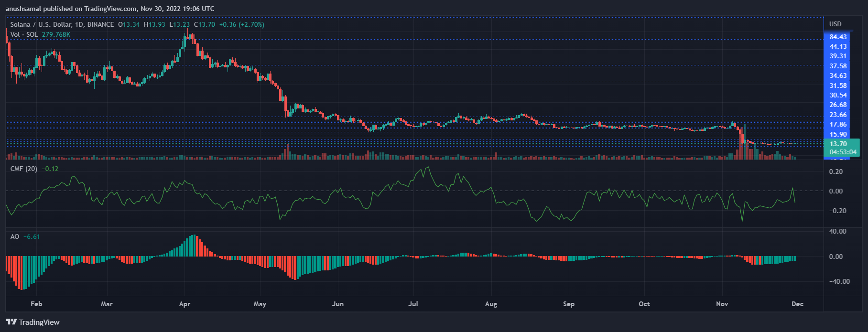Click the Jul label on time axis
This screenshot has width=868, height=332.
(x=413, y=304)
